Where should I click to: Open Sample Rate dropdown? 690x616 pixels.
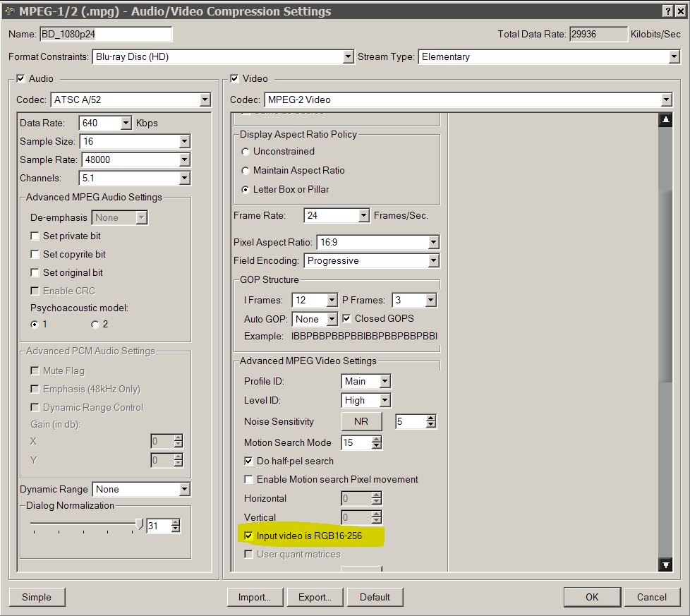click(x=184, y=159)
